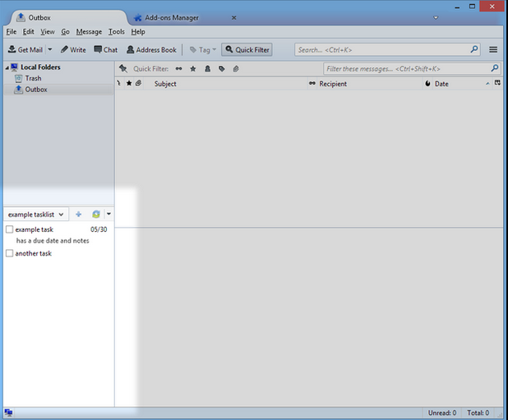Screen dimensions: 508x420
Task: Open the 'example tasklist' dropdown
Action: 36,215
